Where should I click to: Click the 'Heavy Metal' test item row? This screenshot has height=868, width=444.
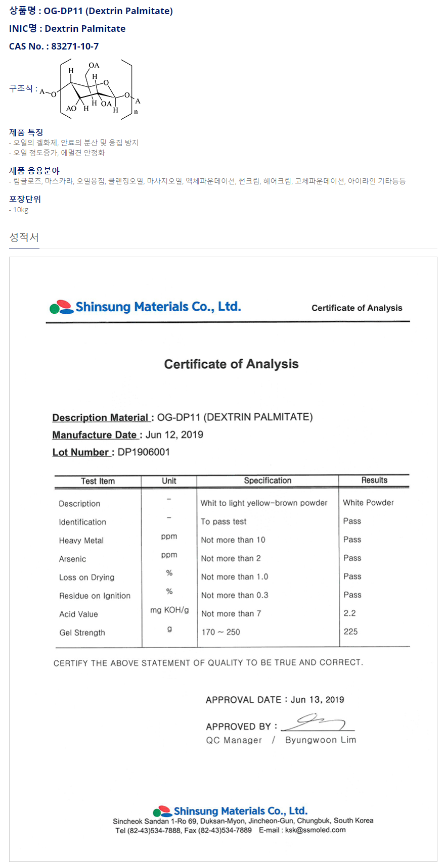coord(81,541)
